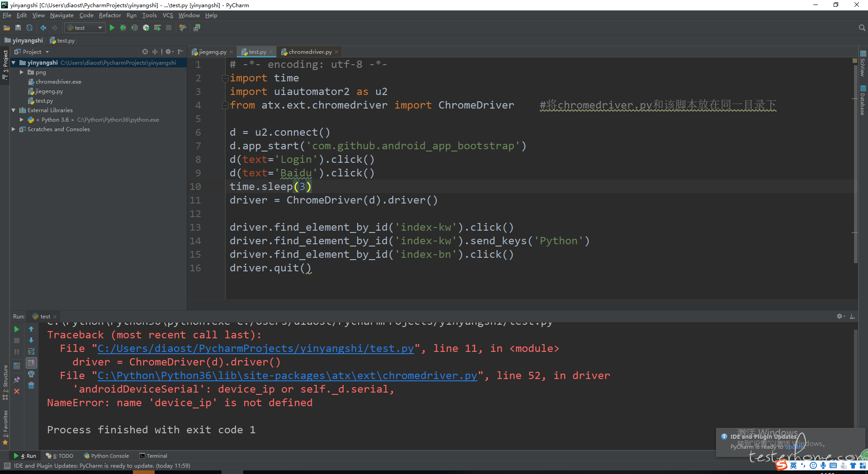Open the Python Console tool window
The width and height of the screenshot is (868, 474).
tap(106, 456)
